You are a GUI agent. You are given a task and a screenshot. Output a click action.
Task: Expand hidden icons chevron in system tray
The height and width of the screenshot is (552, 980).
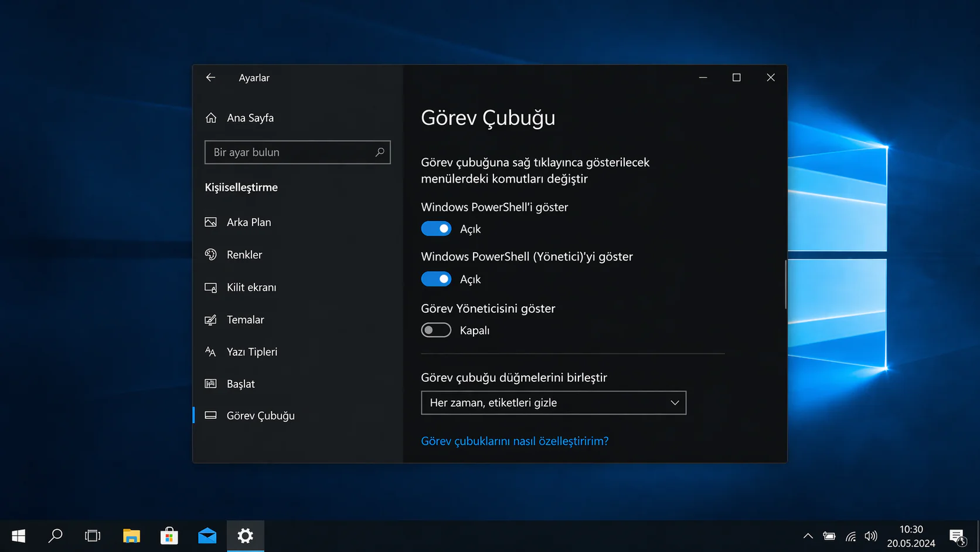[808, 536]
